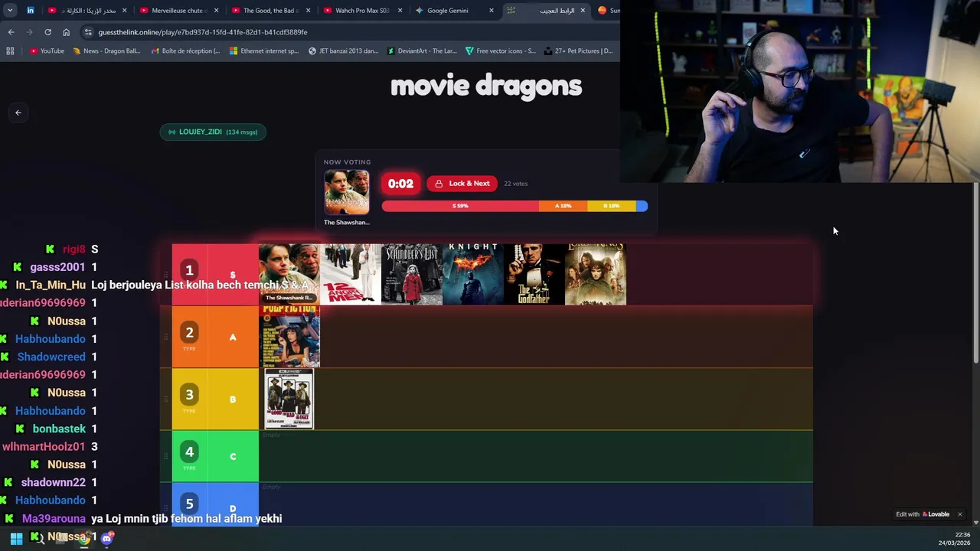980x551 pixels.
Task: Click the drag handle of tier row 4
Action: tap(165, 456)
